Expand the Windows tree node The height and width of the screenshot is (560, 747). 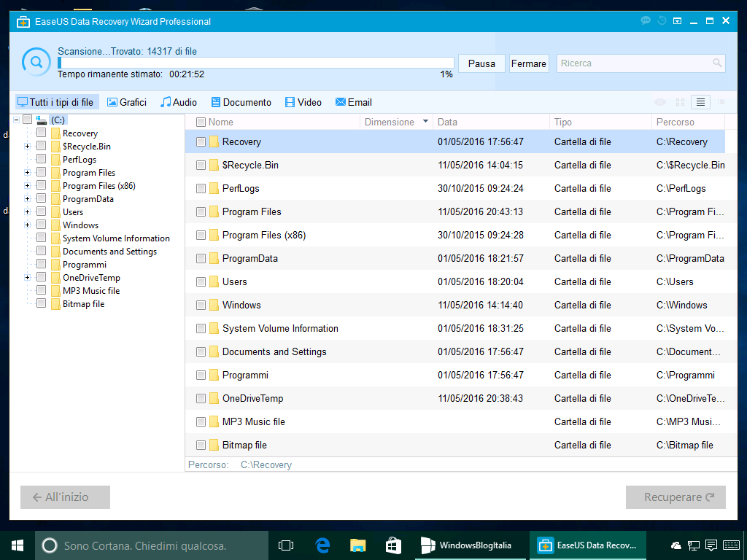(27, 225)
